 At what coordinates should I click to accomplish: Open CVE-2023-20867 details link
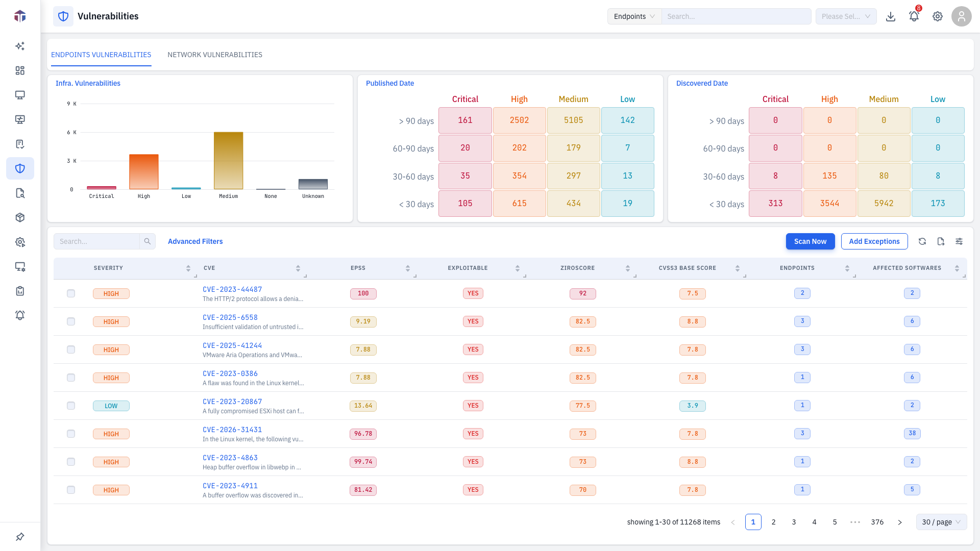[x=232, y=402]
